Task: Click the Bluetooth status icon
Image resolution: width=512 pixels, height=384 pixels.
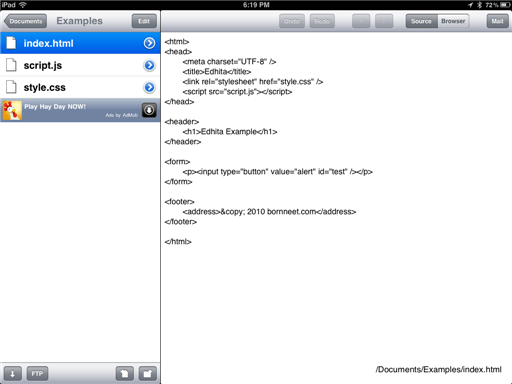Action: click(480, 5)
